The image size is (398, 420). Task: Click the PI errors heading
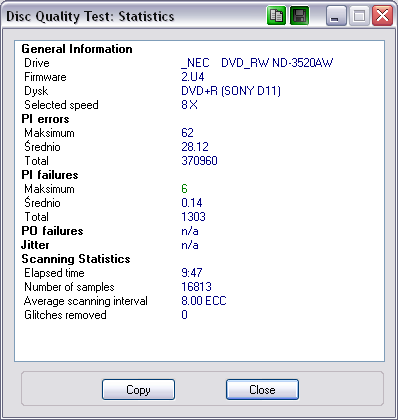click(x=45, y=119)
